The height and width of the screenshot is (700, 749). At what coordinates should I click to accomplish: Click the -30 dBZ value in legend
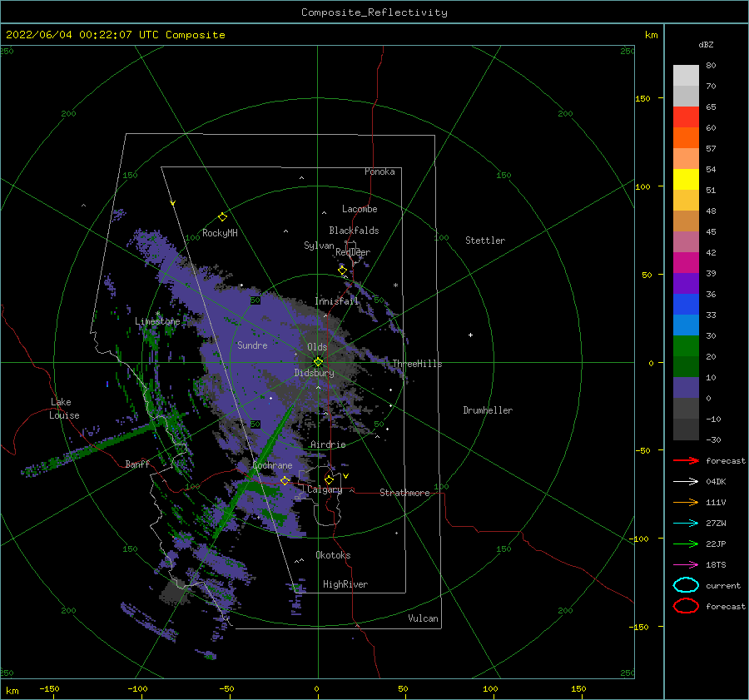point(714,439)
